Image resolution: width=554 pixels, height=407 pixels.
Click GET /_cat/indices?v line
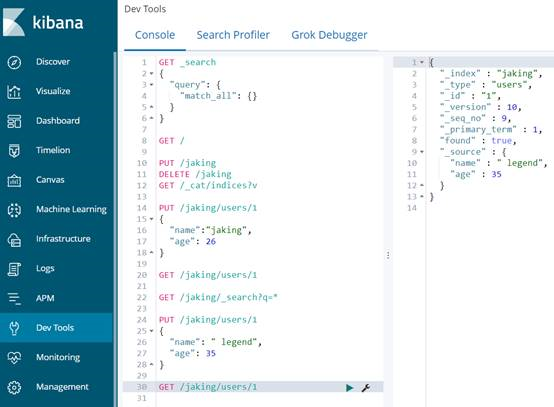click(208, 185)
